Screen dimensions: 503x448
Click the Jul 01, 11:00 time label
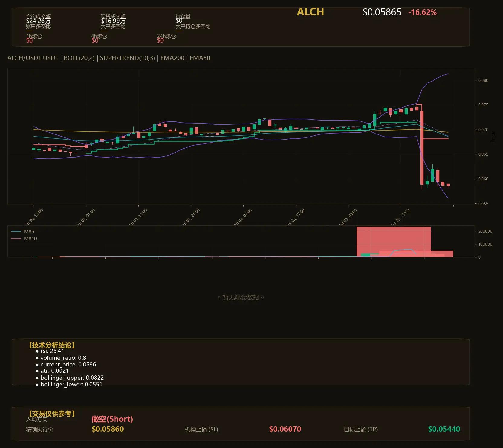138,217
